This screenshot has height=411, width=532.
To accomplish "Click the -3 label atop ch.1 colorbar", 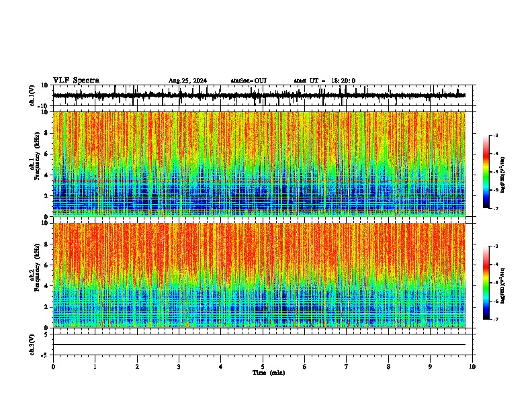I will pyautogui.click(x=496, y=135).
